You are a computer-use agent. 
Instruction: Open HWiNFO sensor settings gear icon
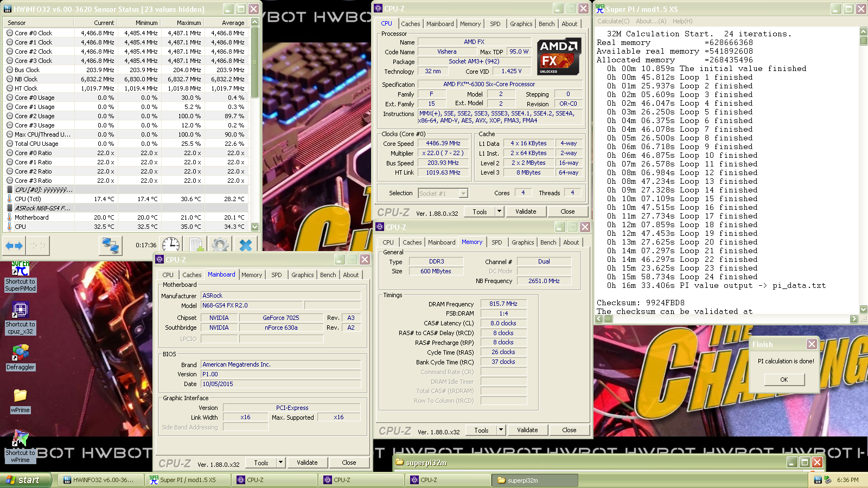point(220,246)
